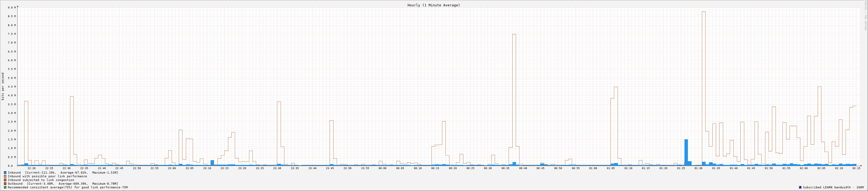Click the 00:00 time axis label
Screen dimensions: 868x191
click(x=382, y=168)
